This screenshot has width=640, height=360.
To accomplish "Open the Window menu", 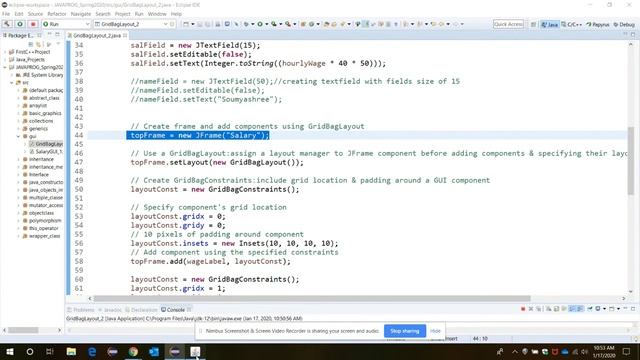I will (157, 14).
